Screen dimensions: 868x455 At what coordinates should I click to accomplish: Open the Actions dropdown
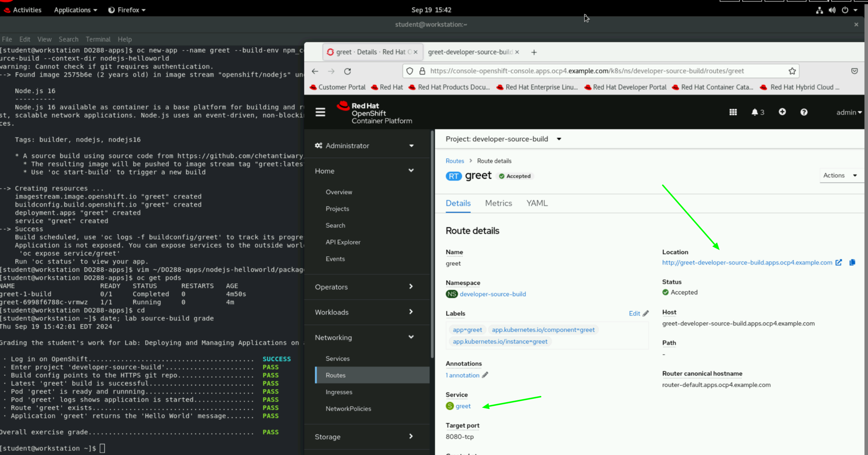click(841, 175)
